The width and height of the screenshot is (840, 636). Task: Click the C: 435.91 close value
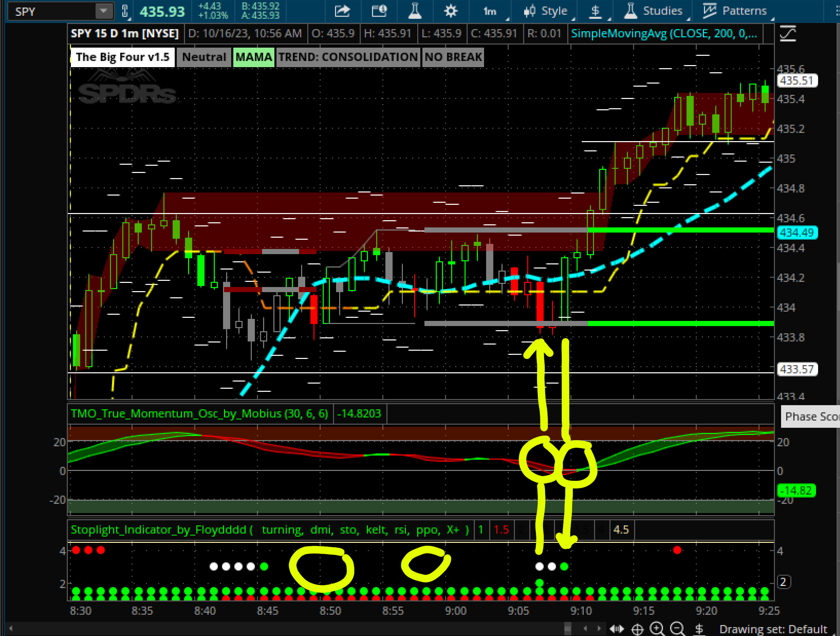(494, 34)
